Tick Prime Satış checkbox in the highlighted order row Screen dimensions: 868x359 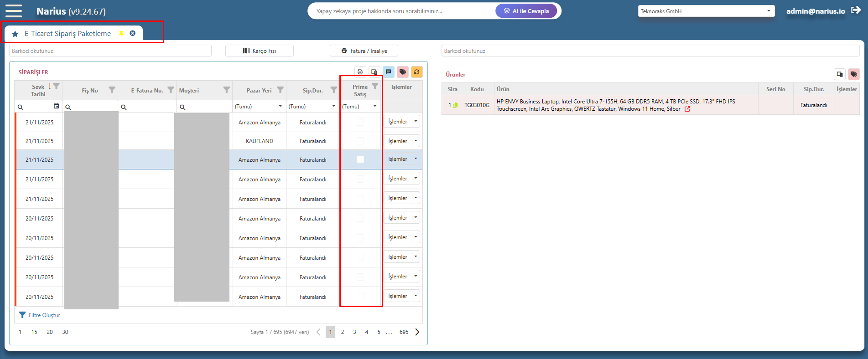[x=360, y=159]
